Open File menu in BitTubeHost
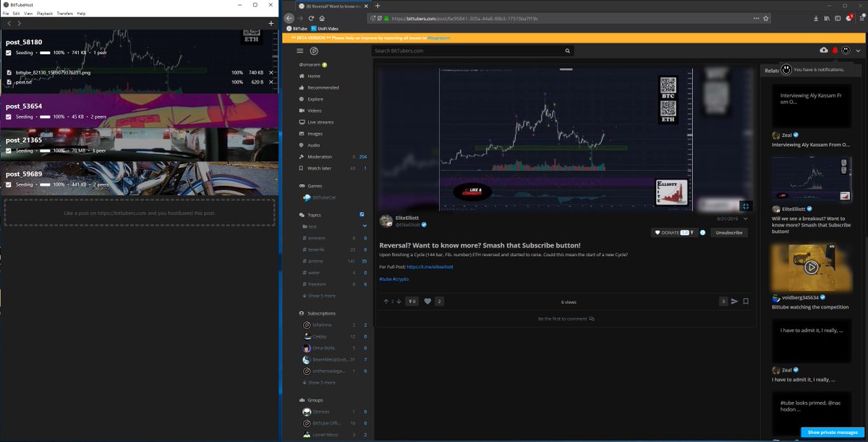Image resolution: width=868 pixels, height=442 pixels. click(x=7, y=14)
